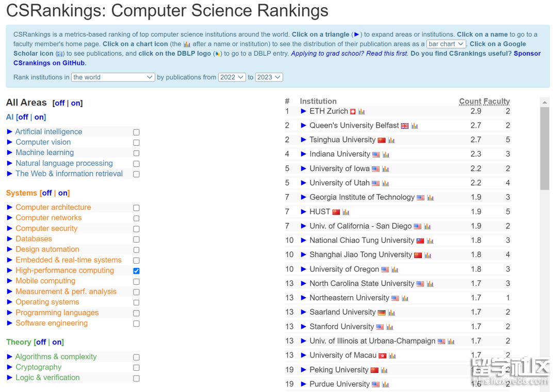
Task: Tick the Machine learning checkbox
Action: tap(136, 154)
